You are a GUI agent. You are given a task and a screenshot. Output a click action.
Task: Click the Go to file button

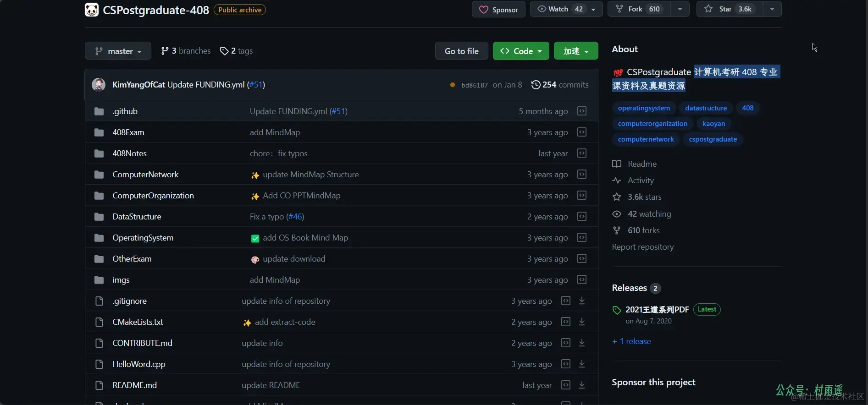click(461, 51)
